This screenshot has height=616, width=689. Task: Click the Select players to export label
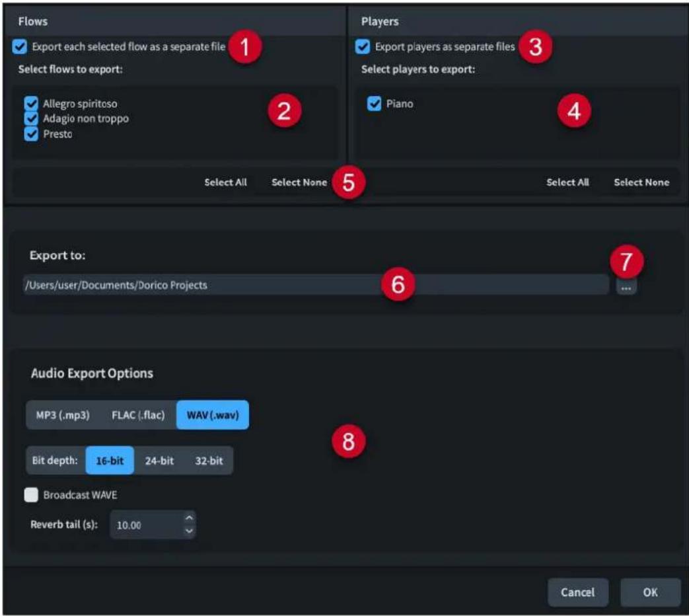point(418,69)
